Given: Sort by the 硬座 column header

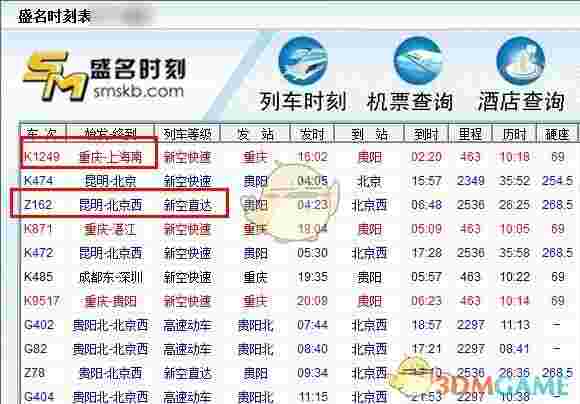Looking at the screenshot, I should pos(557,134).
